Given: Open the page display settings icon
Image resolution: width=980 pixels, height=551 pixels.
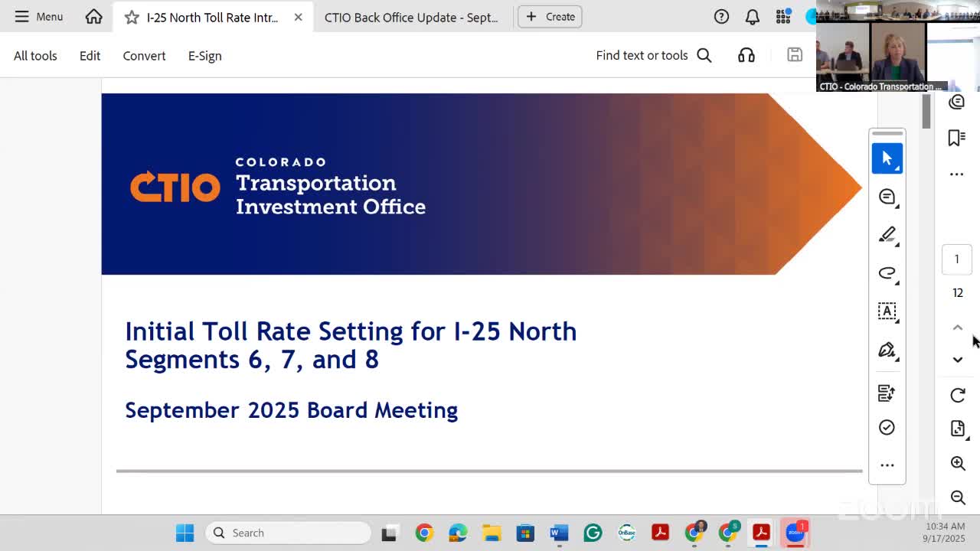Looking at the screenshot, I should pyautogui.click(x=958, y=429).
